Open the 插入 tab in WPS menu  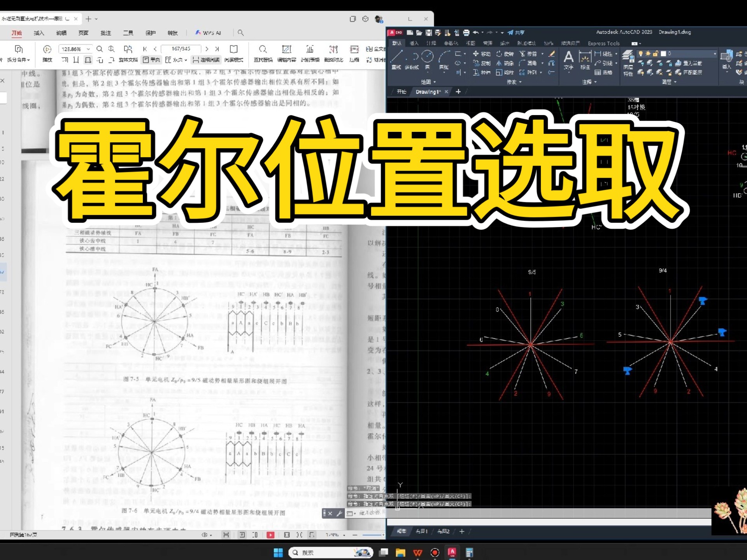click(x=39, y=33)
